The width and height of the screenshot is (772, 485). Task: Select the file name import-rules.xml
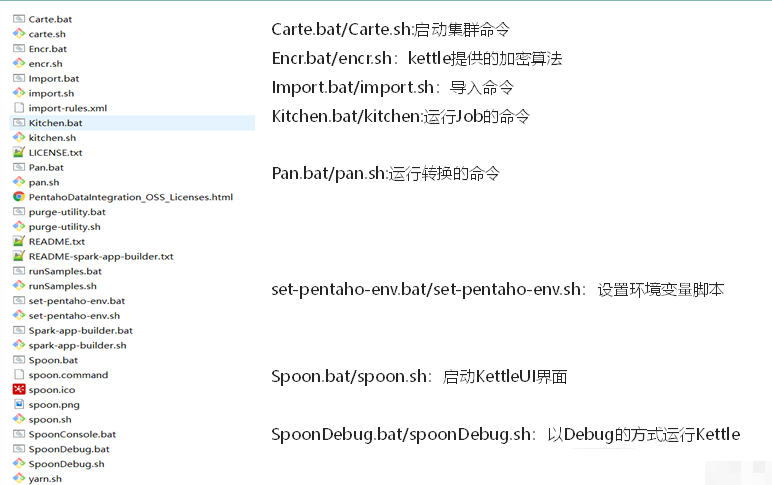coord(67,108)
